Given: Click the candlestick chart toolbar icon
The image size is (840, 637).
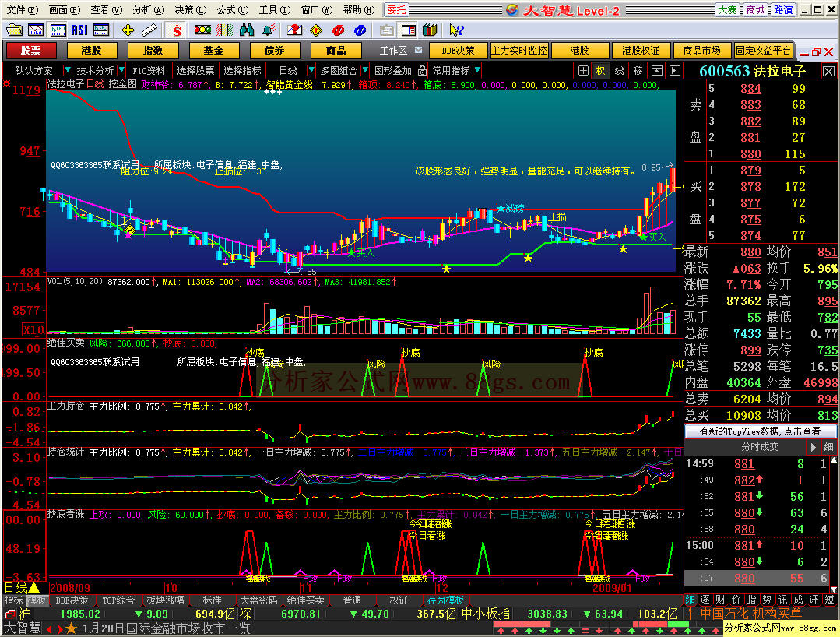Looking at the screenshot, I should [58, 30].
